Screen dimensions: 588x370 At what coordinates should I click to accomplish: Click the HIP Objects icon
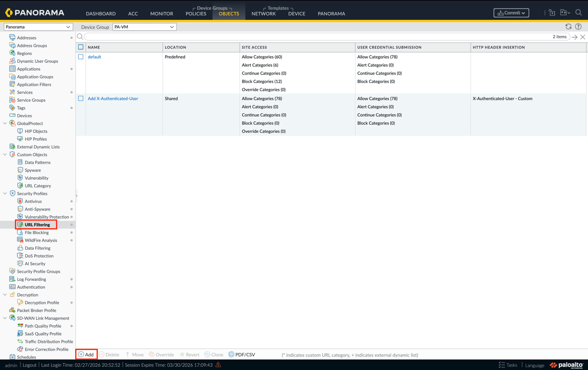point(20,131)
